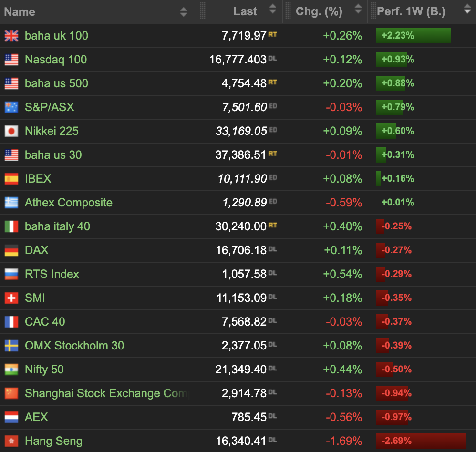Open the Nasdaq 100 index link
The height and width of the screenshot is (452, 476).
click(56, 60)
